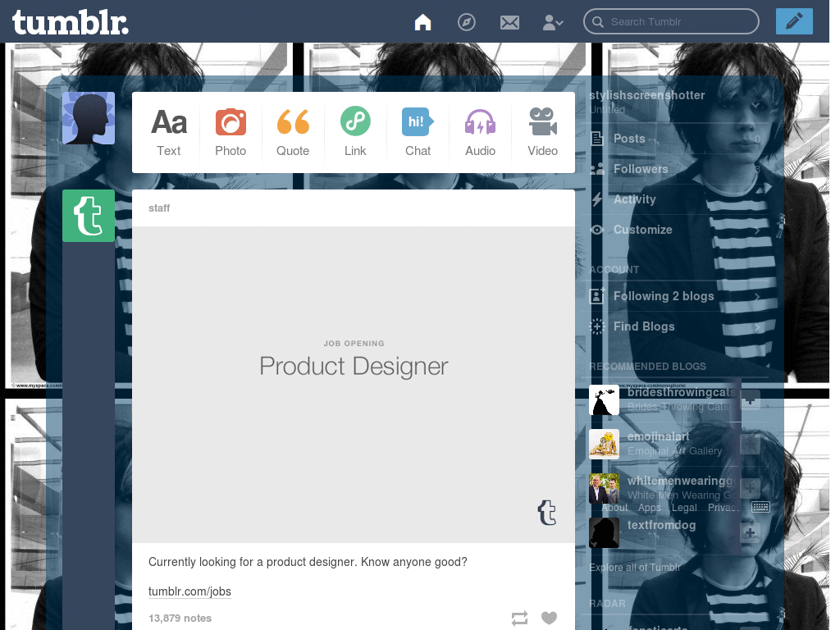Follow bridesthrowingcats with plus button
This screenshot has height=630, width=840.
coord(750,400)
